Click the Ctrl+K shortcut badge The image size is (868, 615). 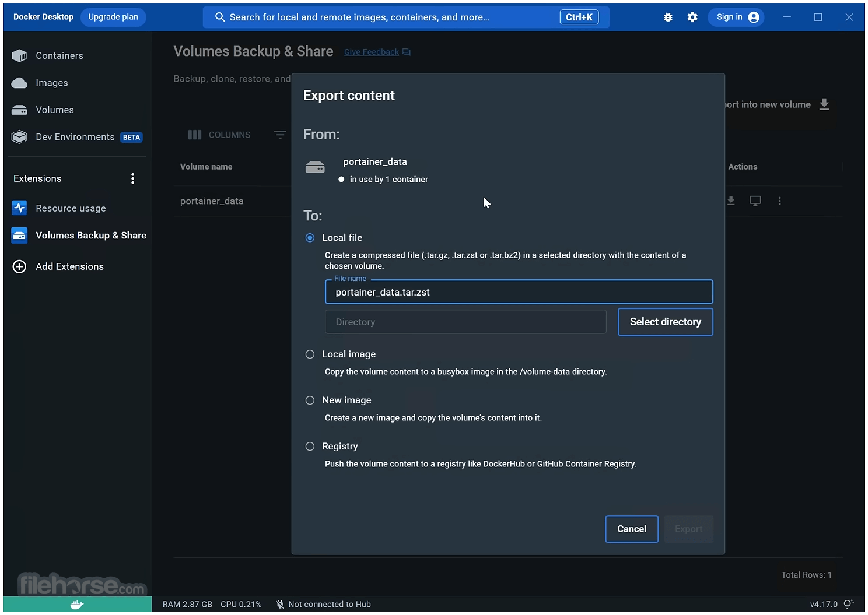(579, 17)
